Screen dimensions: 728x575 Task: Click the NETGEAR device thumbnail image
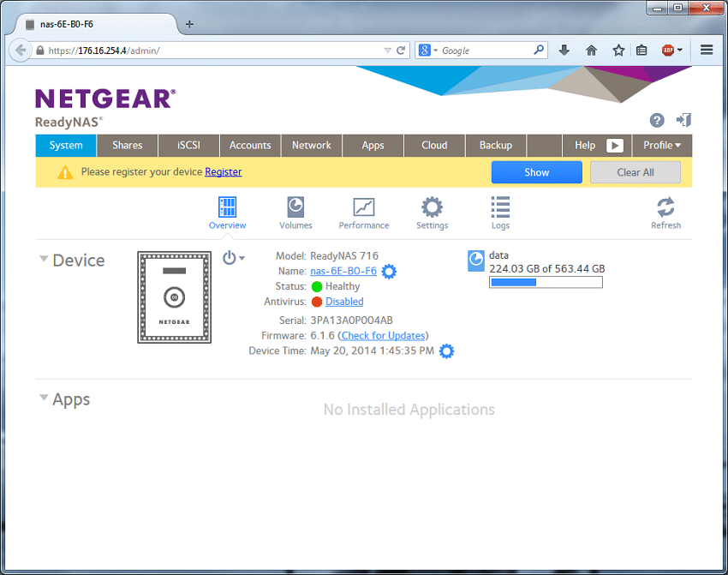click(x=174, y=297)
